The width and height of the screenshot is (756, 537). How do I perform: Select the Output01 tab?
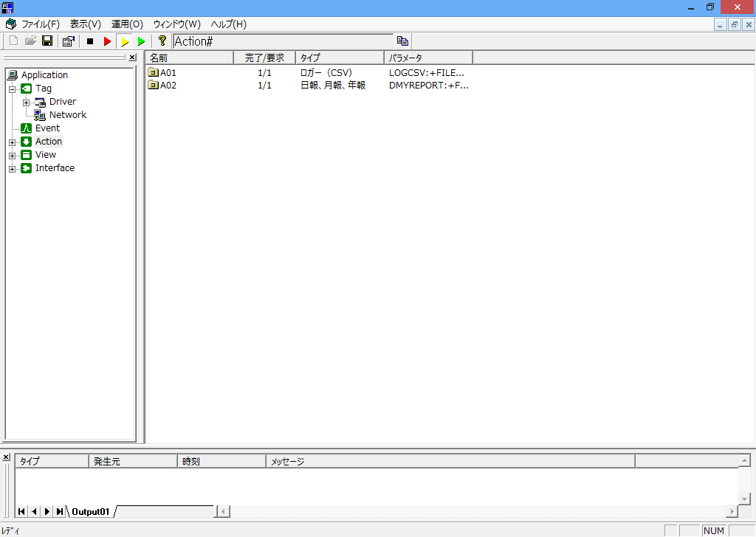point(90,511)
